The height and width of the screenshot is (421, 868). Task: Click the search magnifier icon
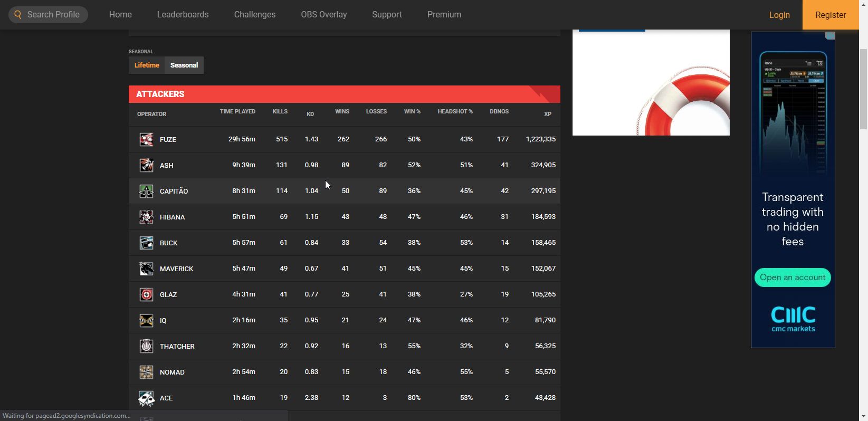point(18,15)
